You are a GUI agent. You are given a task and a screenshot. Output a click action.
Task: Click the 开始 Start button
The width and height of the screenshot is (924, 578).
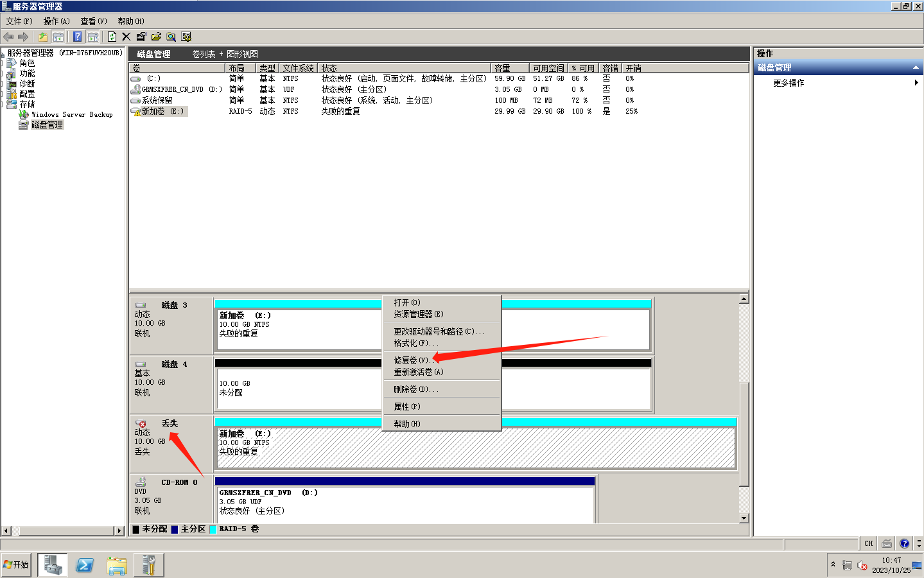tap(16, 565)
